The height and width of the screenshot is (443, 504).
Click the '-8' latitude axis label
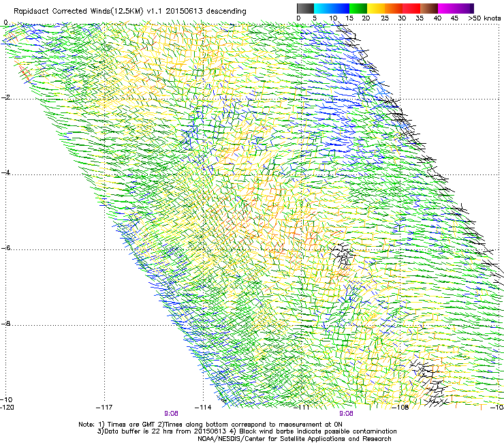tap(5, 323)
